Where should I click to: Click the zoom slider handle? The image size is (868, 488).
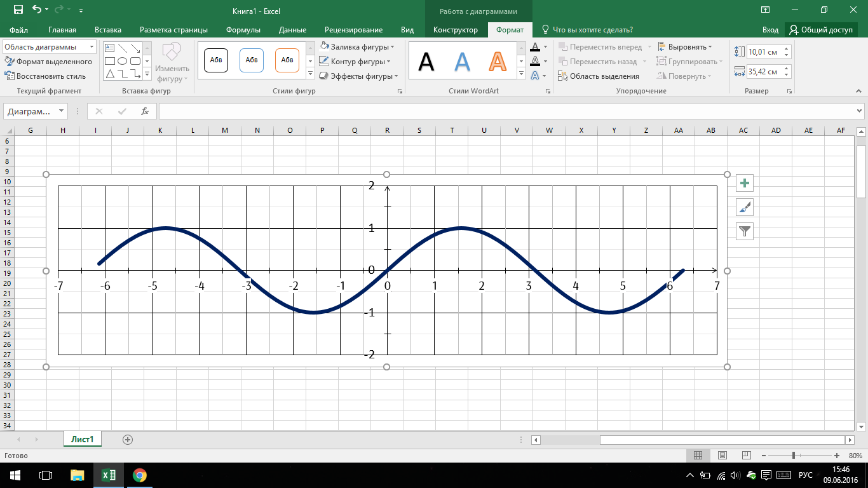click(794, 456)
